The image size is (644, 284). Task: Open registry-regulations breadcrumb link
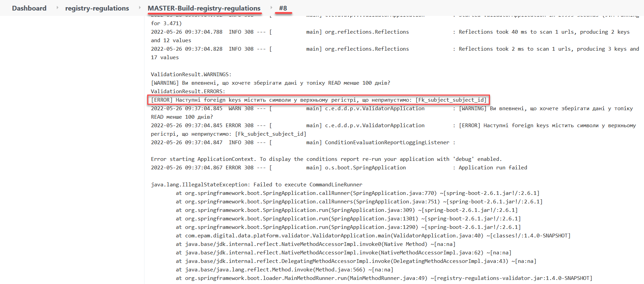[x=97, y=8]
